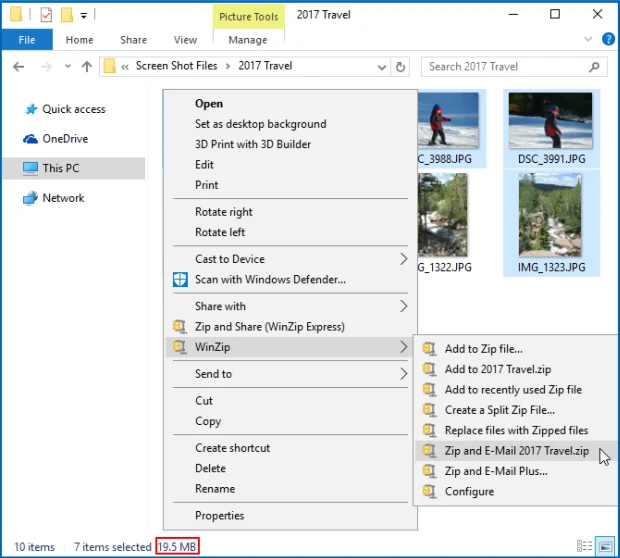Switch to large thumbnails view icon

(604, 547)
